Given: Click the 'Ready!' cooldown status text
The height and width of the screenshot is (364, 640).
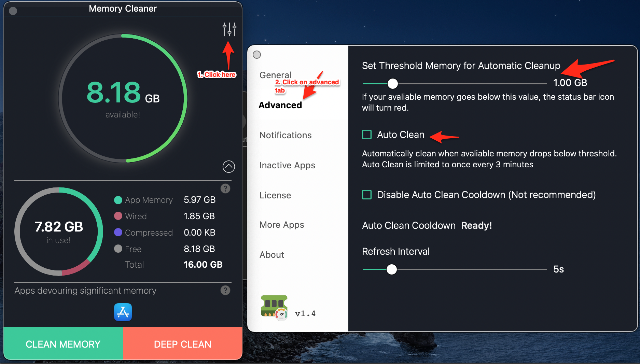Looking at the screenshot, I should click(476, 225).
